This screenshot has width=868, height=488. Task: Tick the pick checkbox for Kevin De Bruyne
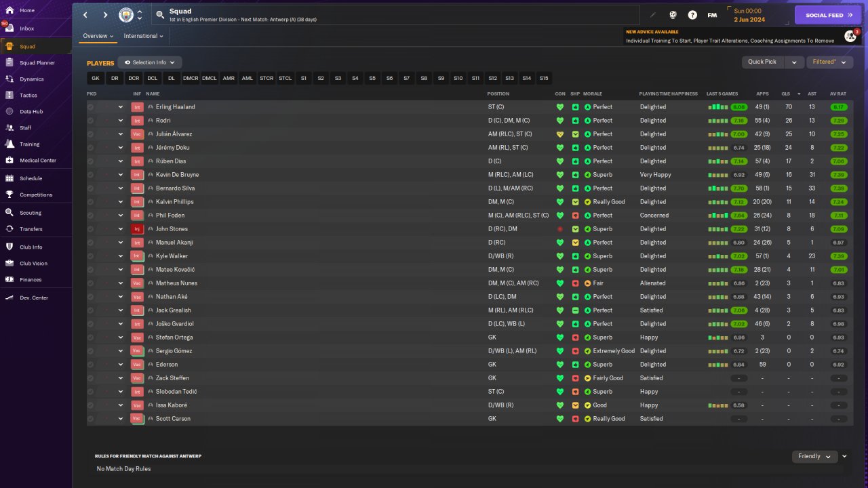pyautogui.click(x=91, y=175)
